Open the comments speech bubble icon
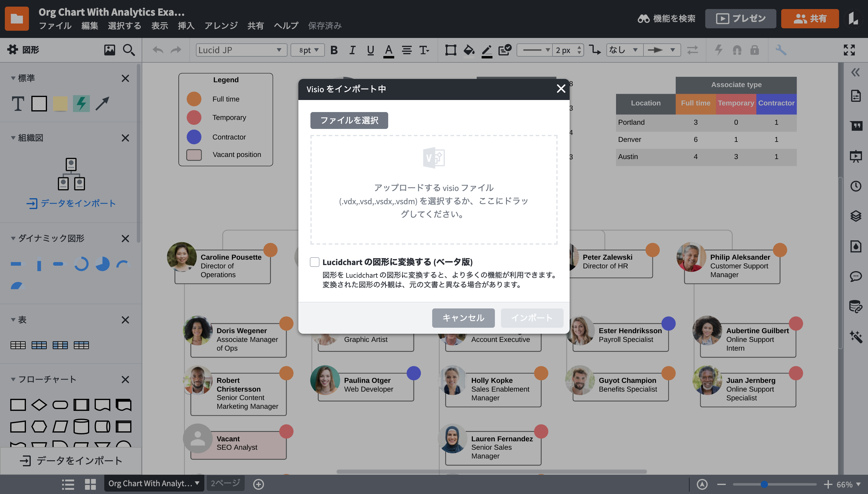 pyautogui.click(x=856, y=276)
